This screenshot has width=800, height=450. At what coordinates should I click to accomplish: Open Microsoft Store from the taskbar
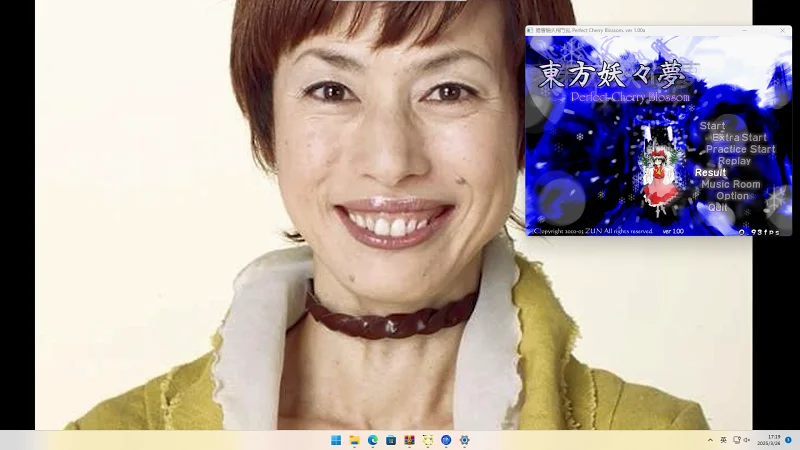[391, 440]
